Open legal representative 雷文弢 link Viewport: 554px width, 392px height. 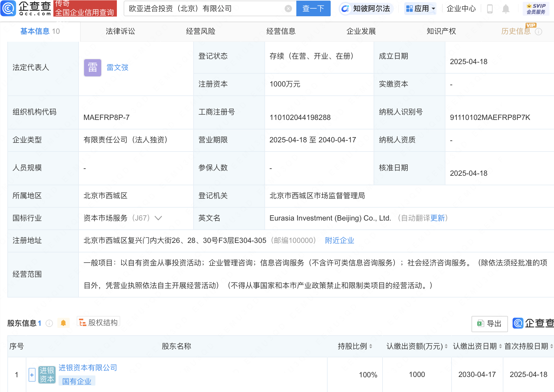click(x=117, y=67)
